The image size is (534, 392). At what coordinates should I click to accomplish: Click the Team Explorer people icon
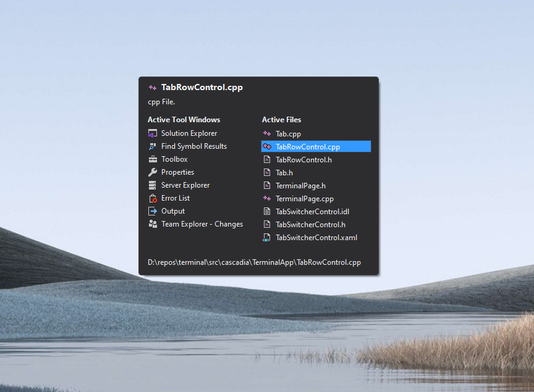153,224
